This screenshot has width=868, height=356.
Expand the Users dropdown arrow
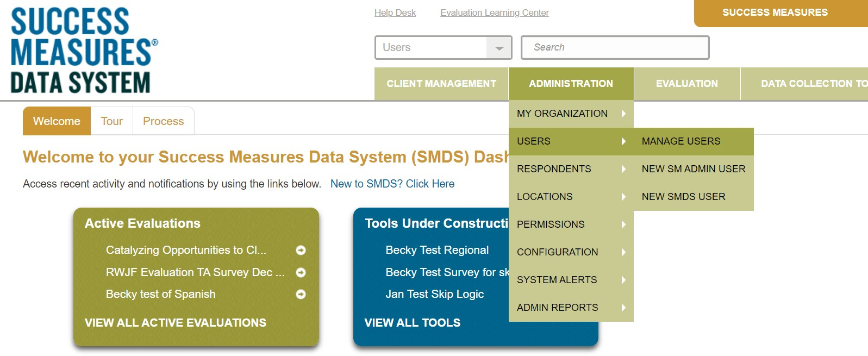pos(499,48)
